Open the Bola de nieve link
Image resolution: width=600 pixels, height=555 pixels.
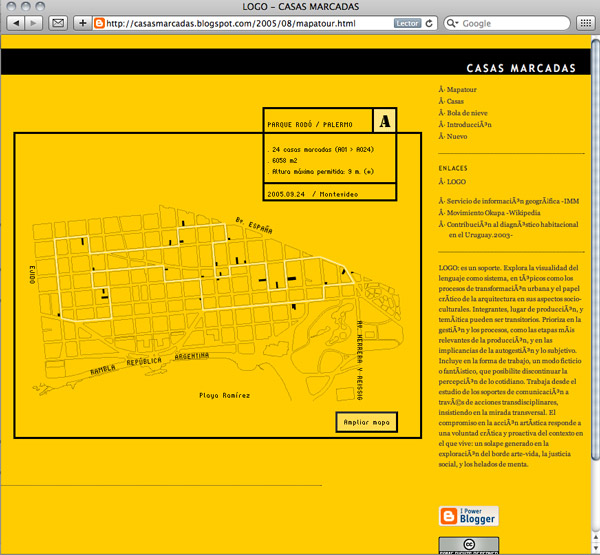pyautogui.click(x=467, y=113)
